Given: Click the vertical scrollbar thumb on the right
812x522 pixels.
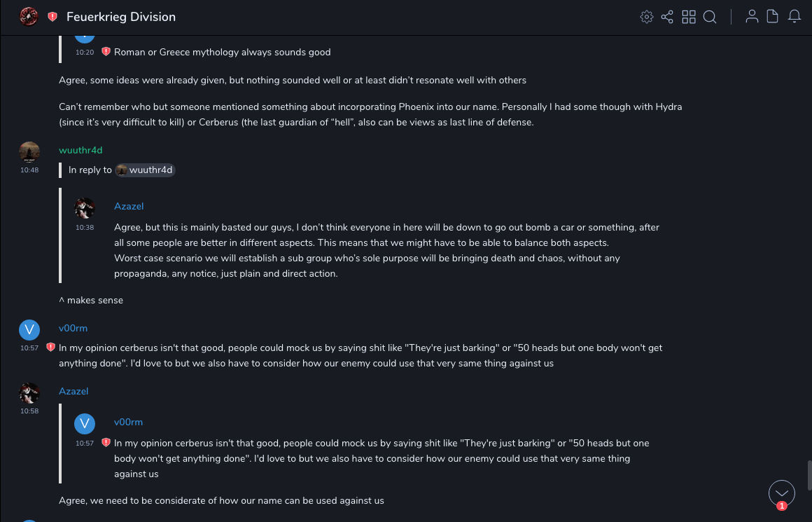Looking at the screenshot, I should [x=808, y=475].
